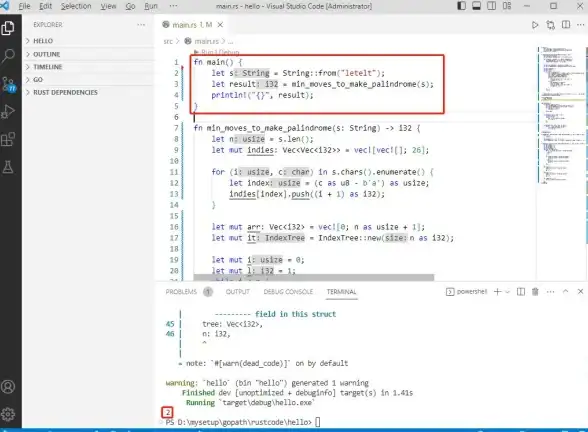Toggle bottom panel layout icon

pyautogui.click(x=476, y=6)
